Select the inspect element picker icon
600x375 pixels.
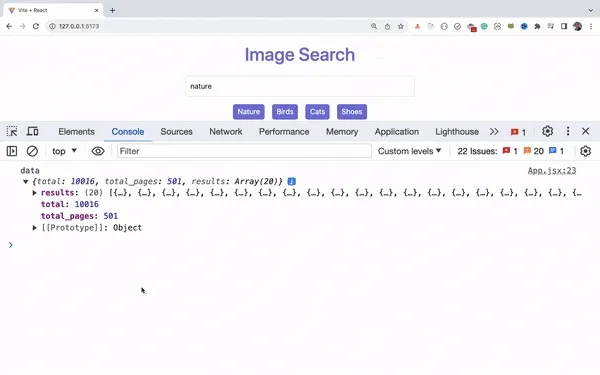click(x=12, y=131)
